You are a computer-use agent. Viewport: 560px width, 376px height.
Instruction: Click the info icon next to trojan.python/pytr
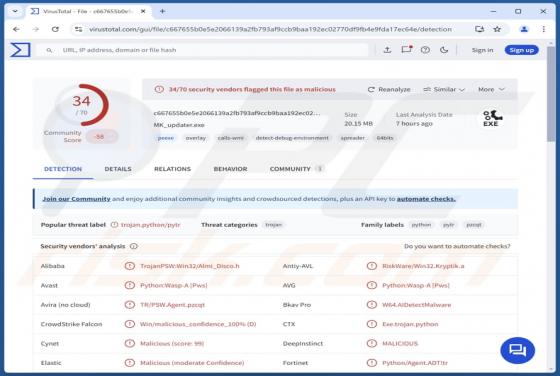click(x=114, y=225)
